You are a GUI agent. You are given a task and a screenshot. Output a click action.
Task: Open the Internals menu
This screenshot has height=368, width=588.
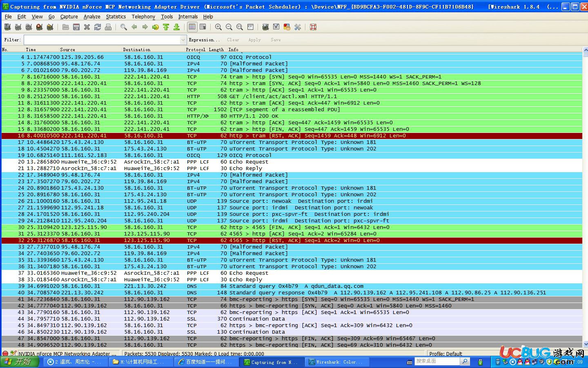point(188,17)
